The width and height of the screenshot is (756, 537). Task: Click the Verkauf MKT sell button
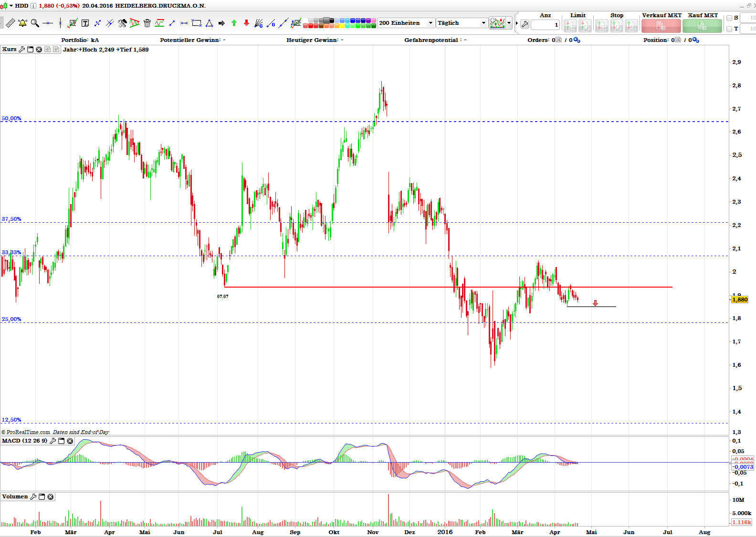coord(661,26)
